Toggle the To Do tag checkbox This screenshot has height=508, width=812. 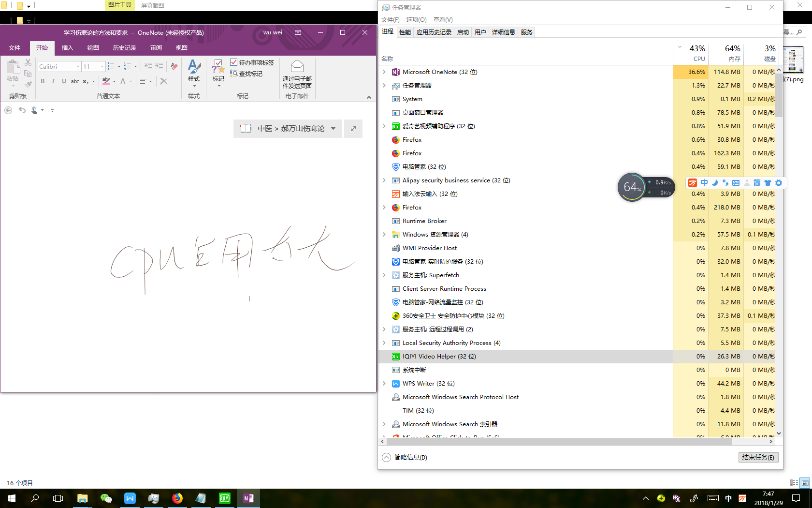[x=233, y=62]
